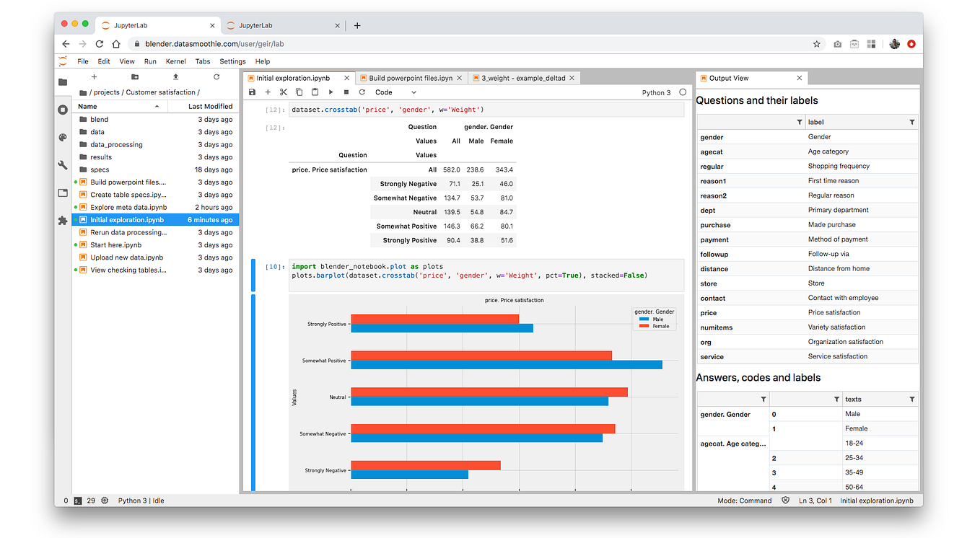This screenshot has height=538, width=980.
Task: Open the commands palette sidebar icon
Action: [x=63, y=136]
